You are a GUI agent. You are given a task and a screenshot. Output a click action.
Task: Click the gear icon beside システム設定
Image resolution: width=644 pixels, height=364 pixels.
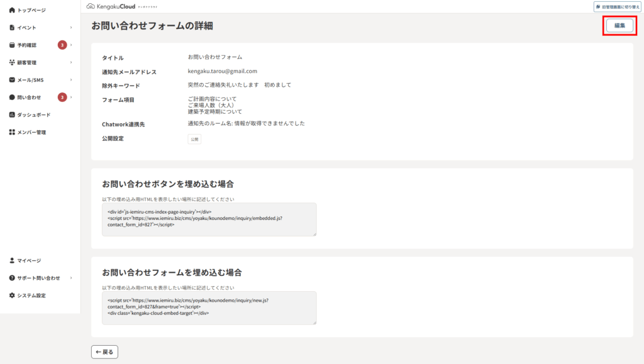12,295
